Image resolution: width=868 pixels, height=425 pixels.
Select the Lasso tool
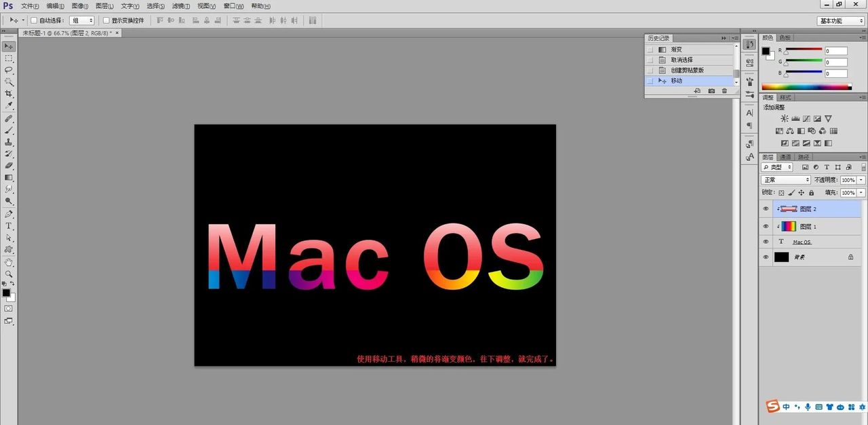[9, 70]
